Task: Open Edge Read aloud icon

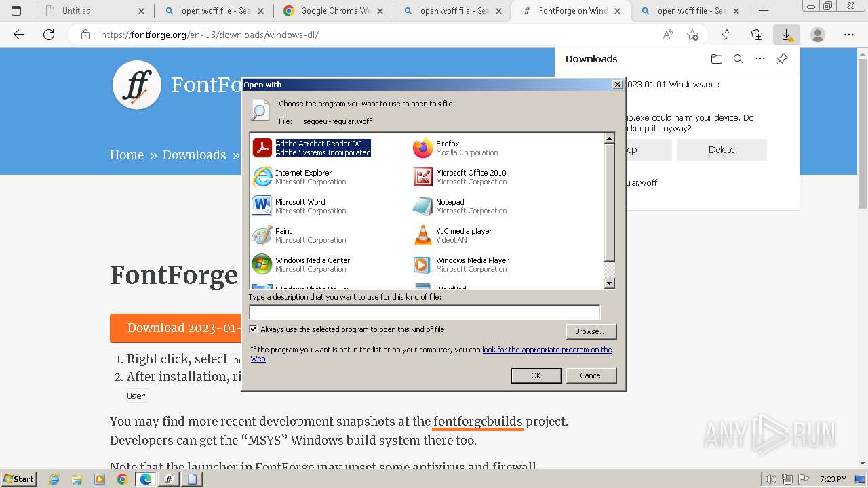Action: (668, 35)
